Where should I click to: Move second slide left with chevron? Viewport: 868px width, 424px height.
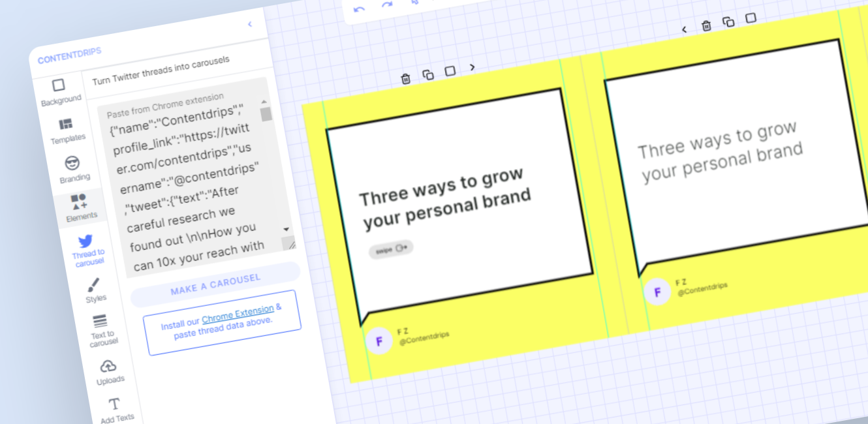click(684, 29)
